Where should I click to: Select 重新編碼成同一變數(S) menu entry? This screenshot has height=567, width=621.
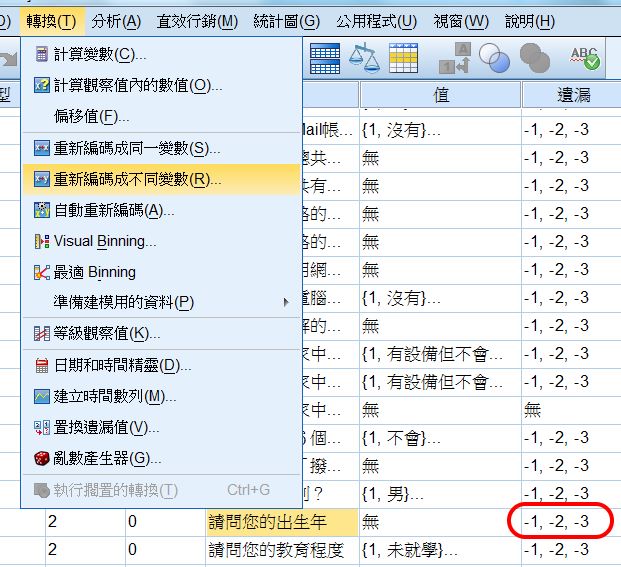pos(160,148)
